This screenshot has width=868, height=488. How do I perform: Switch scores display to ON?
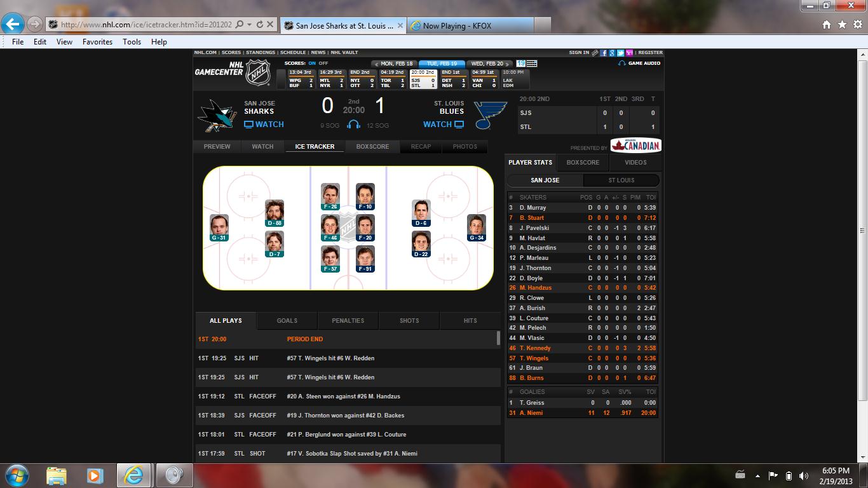point(312,64)
